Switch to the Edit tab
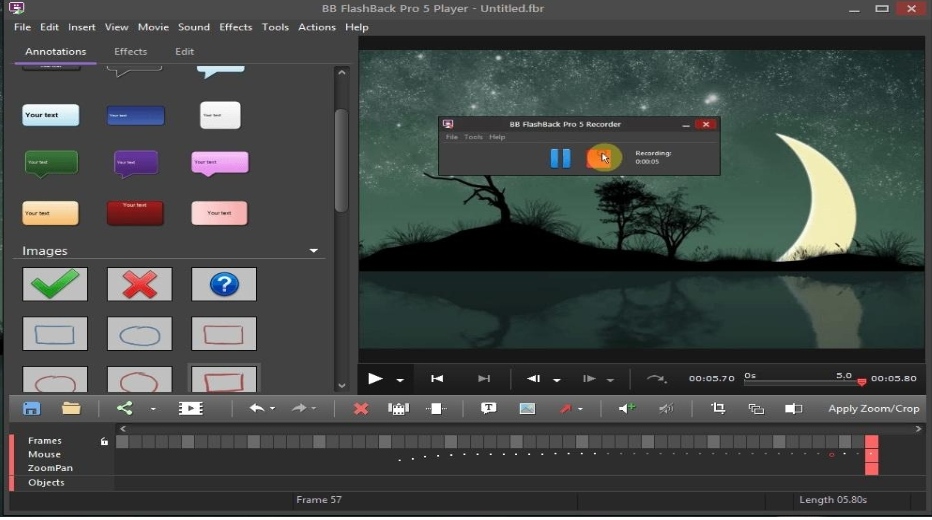The width and height of the screenshot is (932, 520). tap(184, 52)
